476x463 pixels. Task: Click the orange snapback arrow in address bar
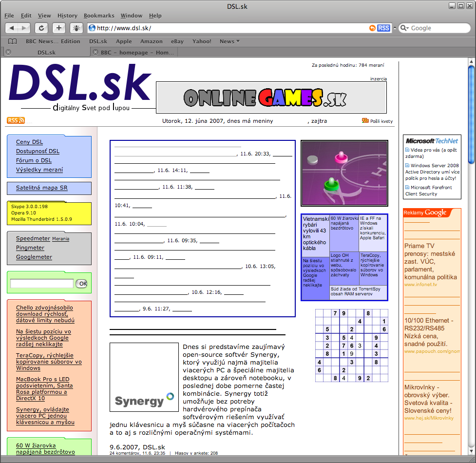point(372,28)
